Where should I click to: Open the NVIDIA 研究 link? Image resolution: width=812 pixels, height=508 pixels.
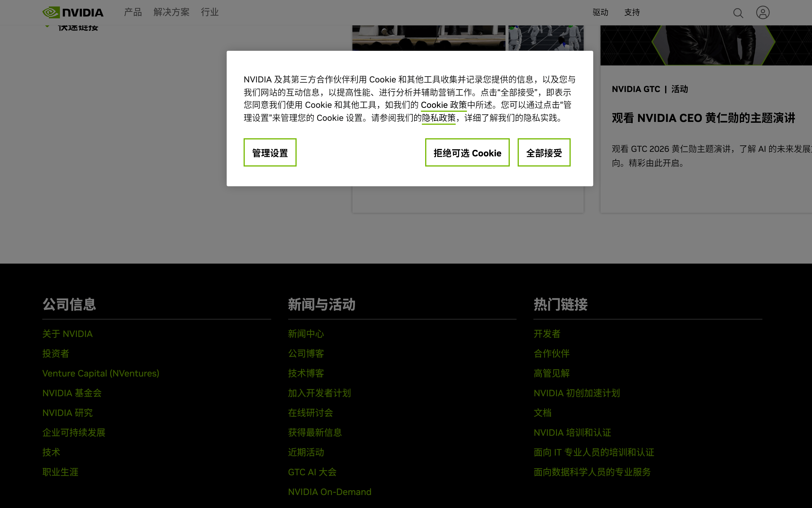click(x=67, y=413)
